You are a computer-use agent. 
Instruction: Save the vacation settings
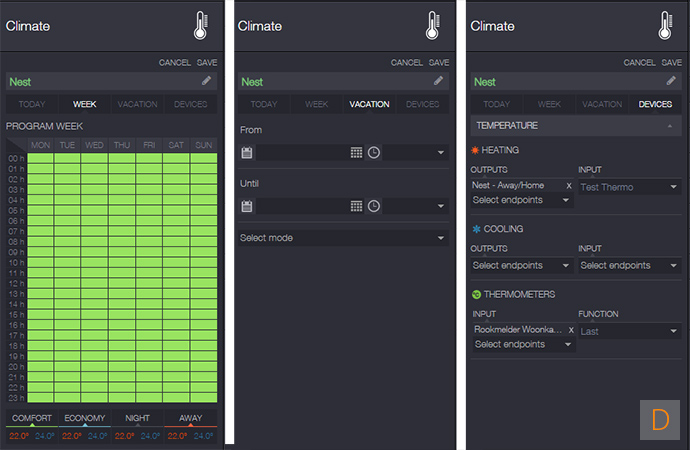(x=439, y=62)
